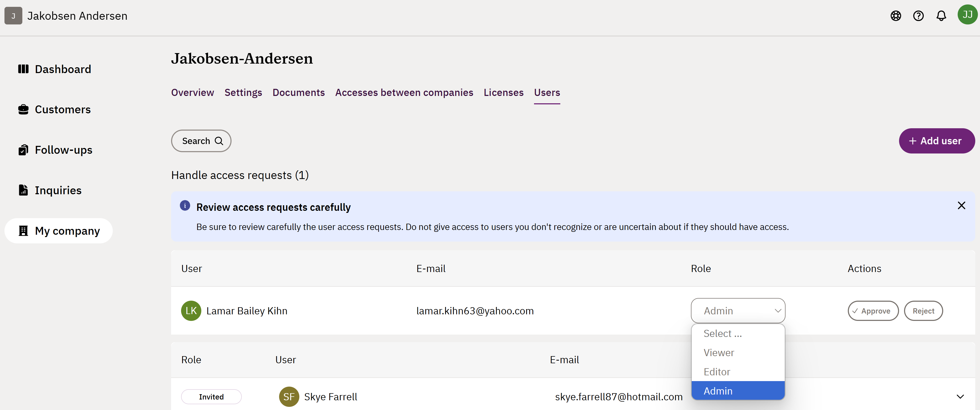Click the help question mark icon

tap(918, 16)
